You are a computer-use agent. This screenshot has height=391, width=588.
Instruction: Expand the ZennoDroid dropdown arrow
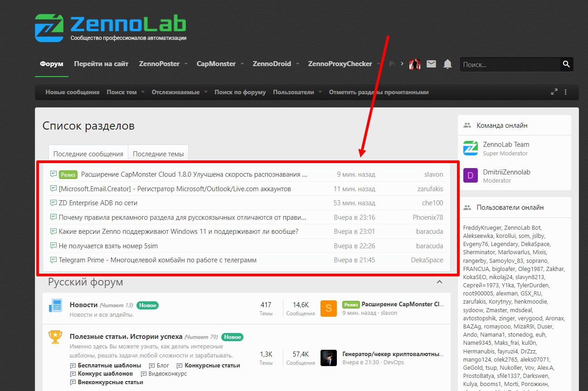297,64
